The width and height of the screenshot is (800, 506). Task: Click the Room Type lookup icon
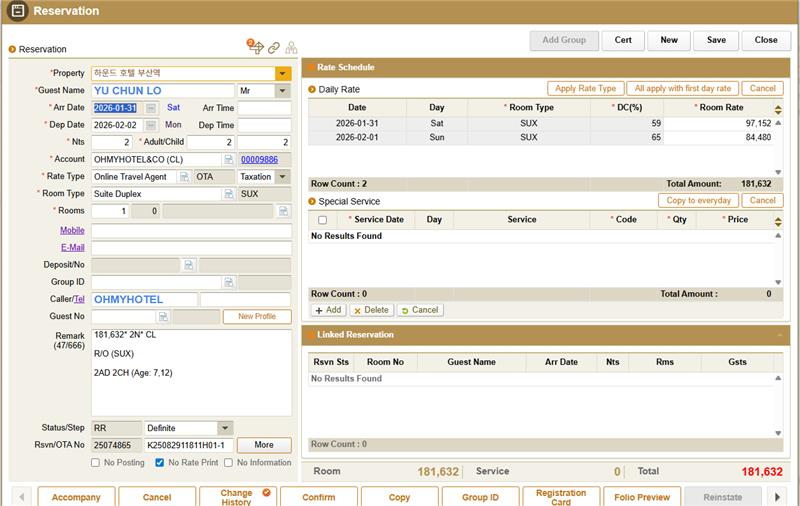228,194
